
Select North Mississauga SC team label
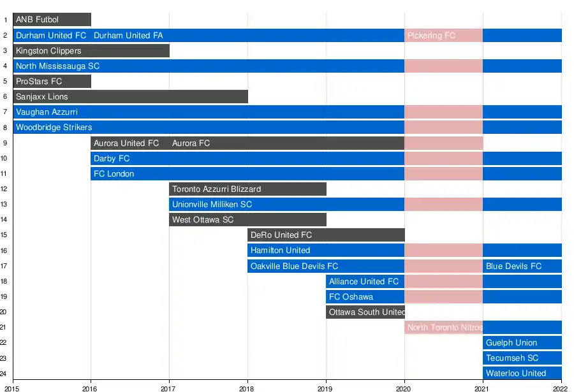click(58, 66)
